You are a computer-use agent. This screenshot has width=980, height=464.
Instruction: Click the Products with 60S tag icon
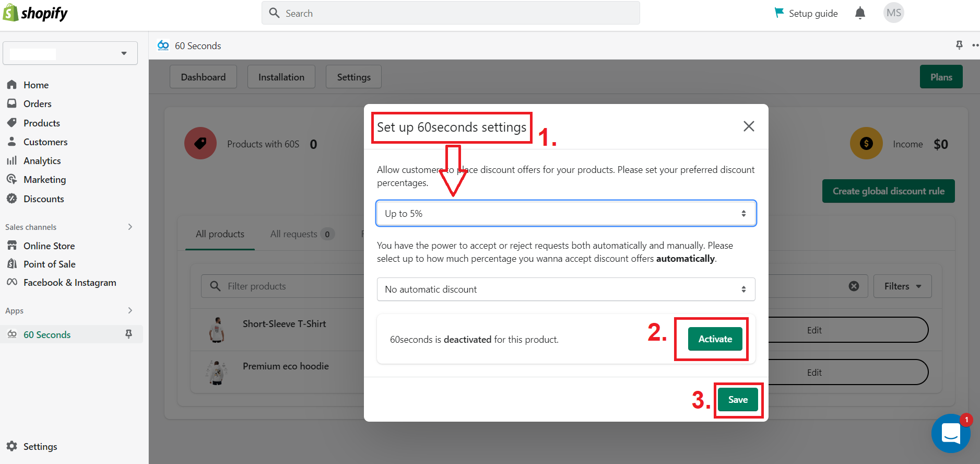(x=200, y=143)
